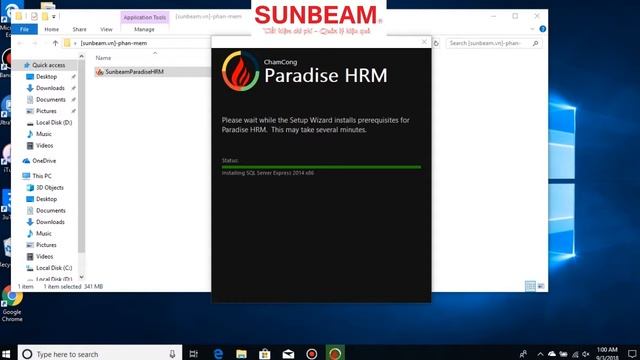
Task: Open Microsoft Store from the taskbar
Action: click(x=264, y=353)
